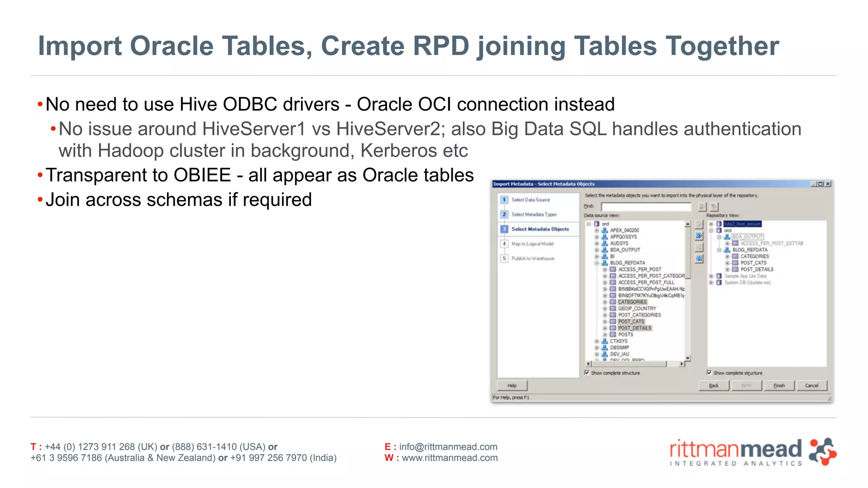Collapse the BLOG_REFDATA node in data source view

pyautogui.click(x=597, y=263)
